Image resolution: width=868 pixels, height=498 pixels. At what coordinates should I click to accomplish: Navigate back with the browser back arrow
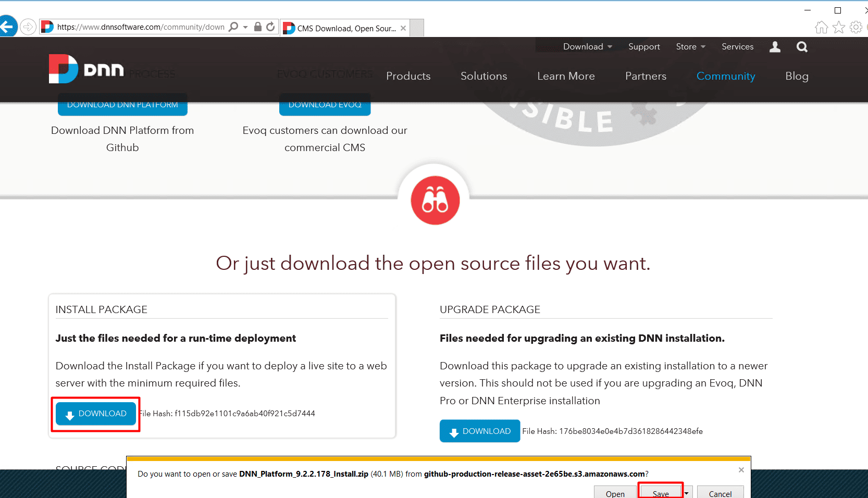pyautogui.click(x=8, y=27)
